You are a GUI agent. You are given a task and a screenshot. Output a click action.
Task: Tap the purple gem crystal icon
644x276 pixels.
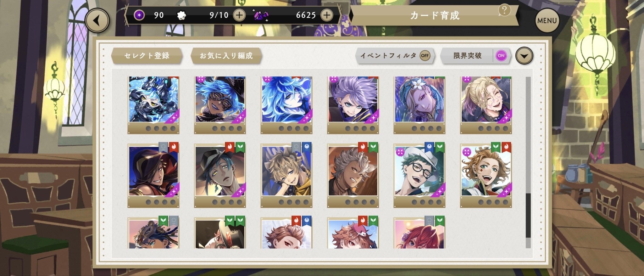click(261, 15)
